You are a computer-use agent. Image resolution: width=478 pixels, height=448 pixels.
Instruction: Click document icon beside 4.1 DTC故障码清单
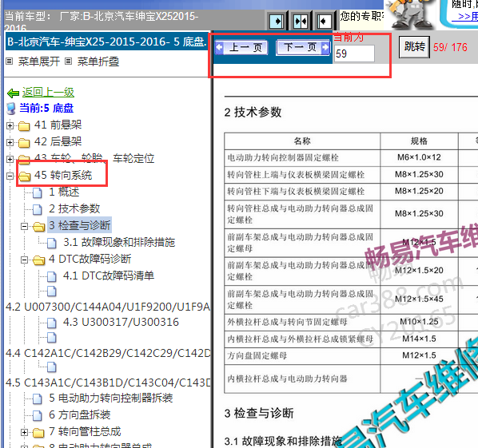[52, 277]
